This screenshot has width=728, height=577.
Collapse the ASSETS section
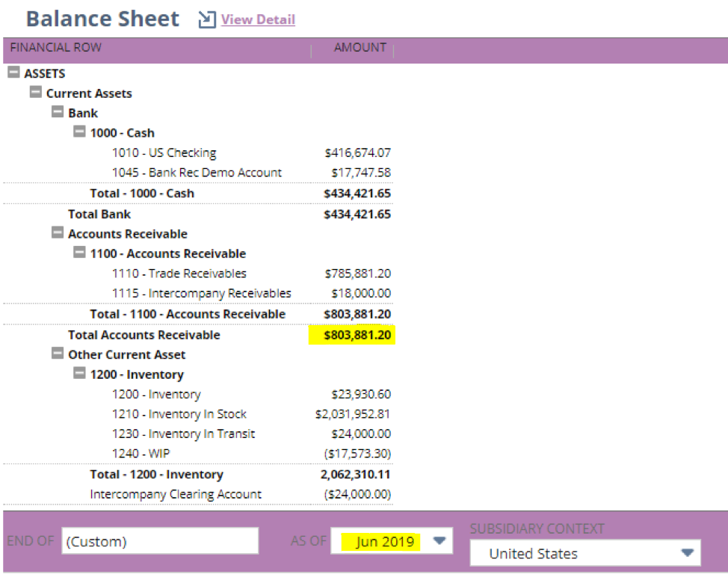pos(14,73)
